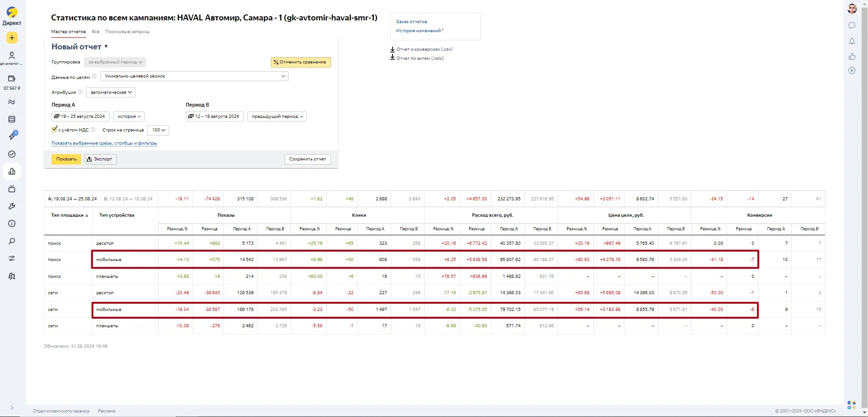Open the 'Уникально-целевой звонок' goals dropdown
This screenshot has width=868, height=417.
(x=194, y=76)
